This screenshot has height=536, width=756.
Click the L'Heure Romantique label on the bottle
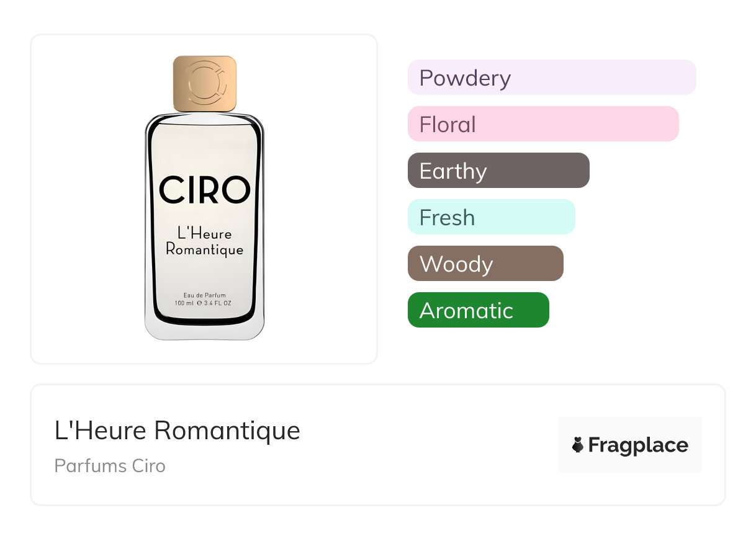tap(204, 241)
